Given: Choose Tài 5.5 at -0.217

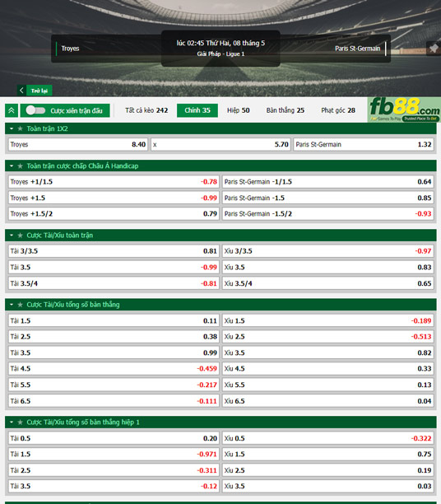Looking at the screenshot, I should coord(114,385).
